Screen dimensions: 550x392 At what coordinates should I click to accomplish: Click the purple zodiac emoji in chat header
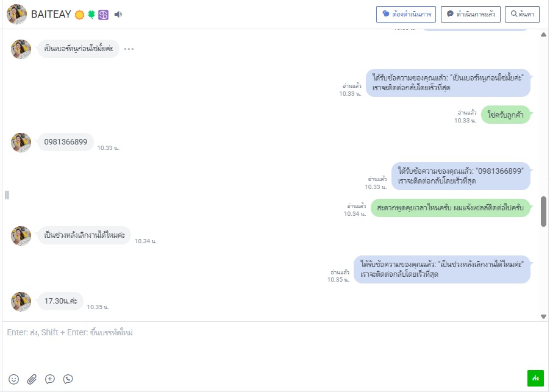coord(104,15)
